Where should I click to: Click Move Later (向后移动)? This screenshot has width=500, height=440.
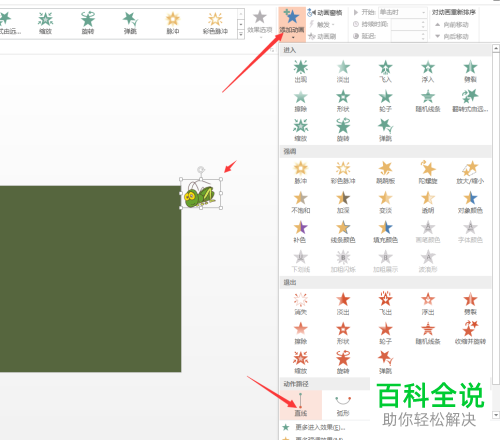[452, 36]
